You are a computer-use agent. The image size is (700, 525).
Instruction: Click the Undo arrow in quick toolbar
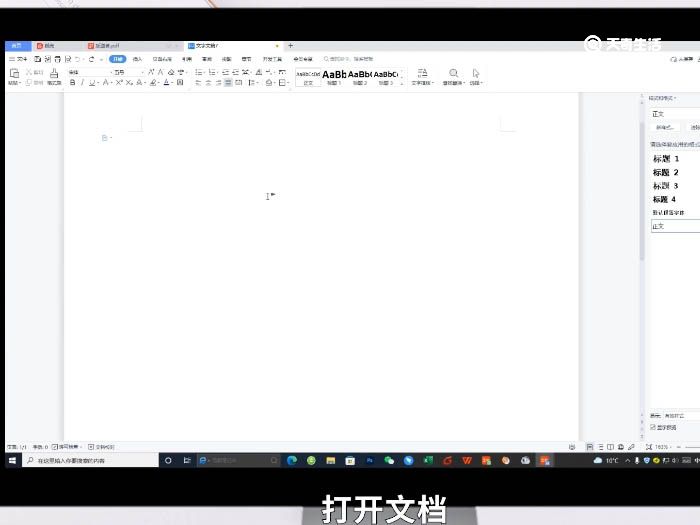tap(77, 59)
